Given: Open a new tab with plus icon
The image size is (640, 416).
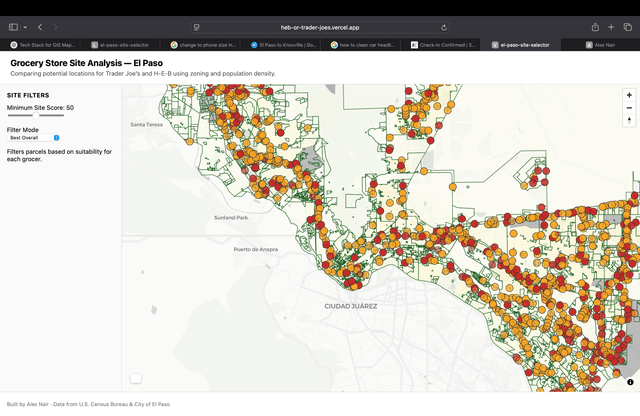Looking at the screenshot, I should 611,27.
